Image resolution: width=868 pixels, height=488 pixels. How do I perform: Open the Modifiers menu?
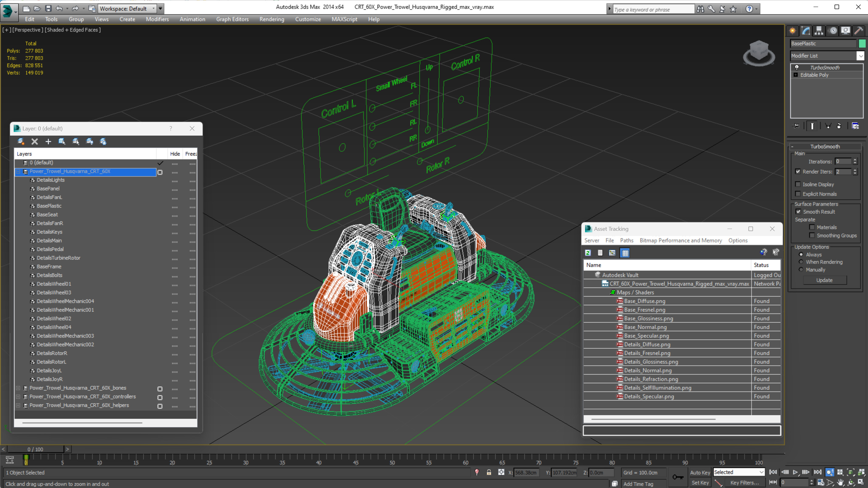click(x=157, y=19)
